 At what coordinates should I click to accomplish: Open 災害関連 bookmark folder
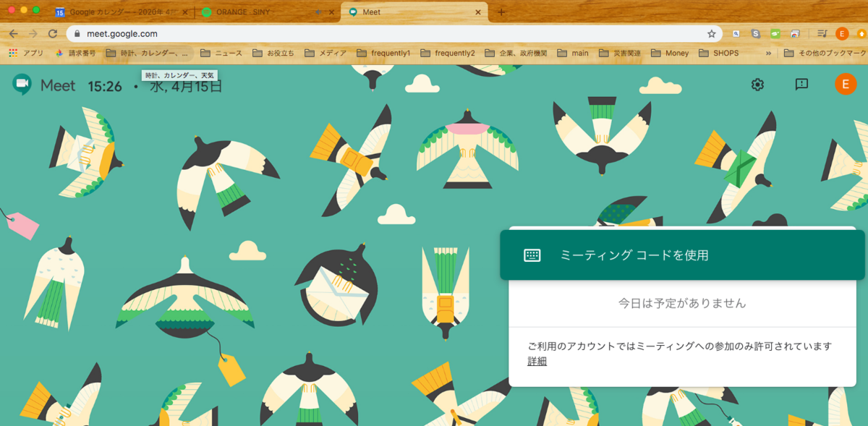(x=620, y=53)
